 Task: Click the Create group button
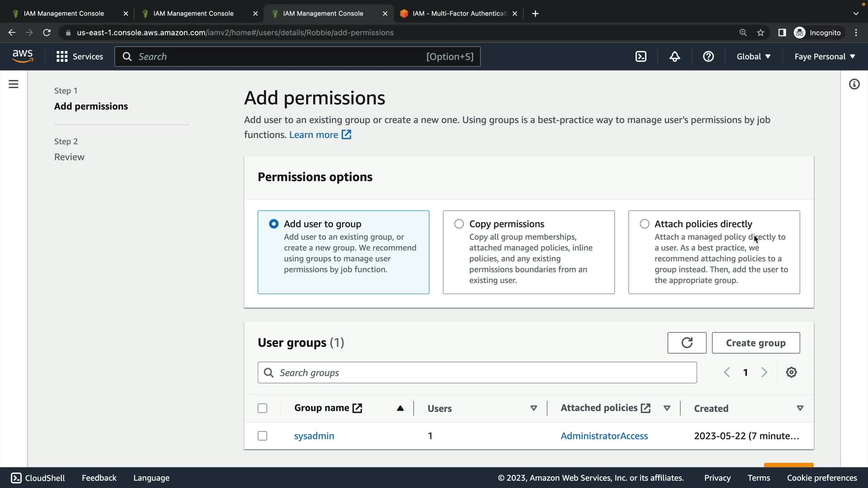pyautogui.click(x=755, y=343)
